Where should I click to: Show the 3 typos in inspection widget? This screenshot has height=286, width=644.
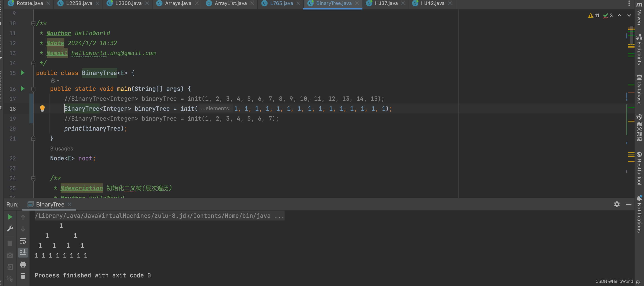pyautogui.click(x=608, y=16)
